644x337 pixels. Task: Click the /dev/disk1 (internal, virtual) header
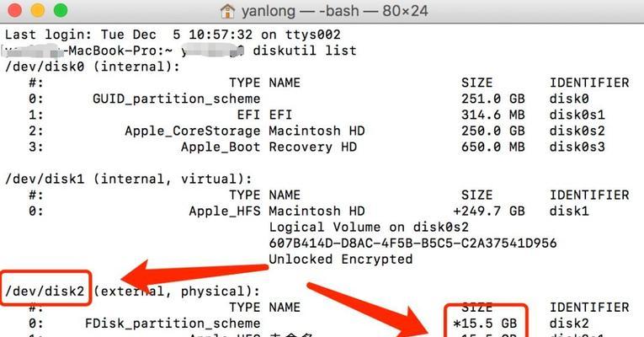pyautogui.click(x=129, y=179)
